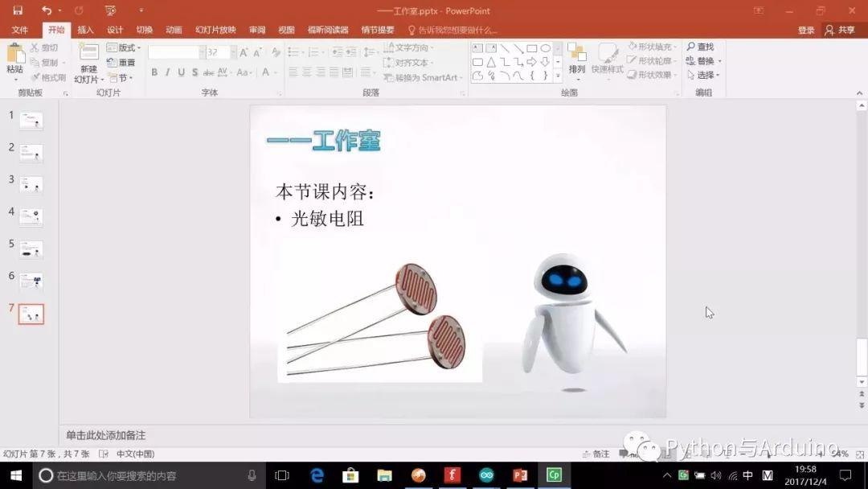Click the Paste clipboard icon
This screenshot has height=489, width=868.
click(15, 54)
